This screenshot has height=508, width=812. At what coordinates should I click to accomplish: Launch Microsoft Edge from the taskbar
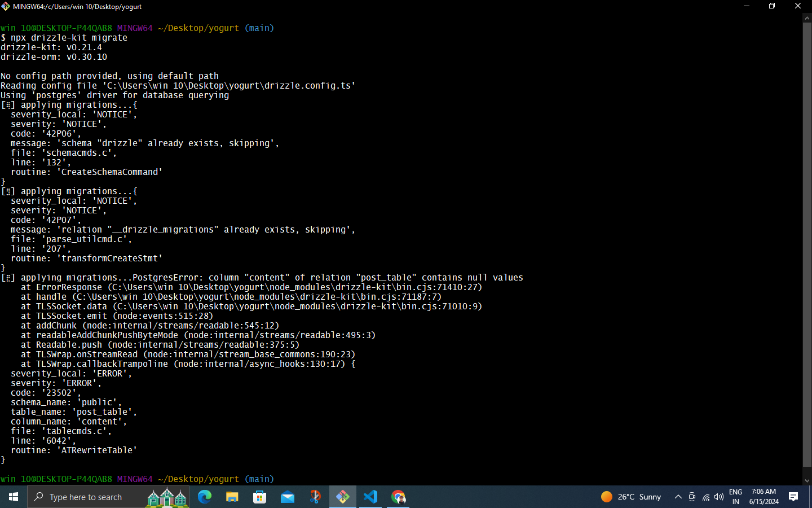click(x=205, y=497)
